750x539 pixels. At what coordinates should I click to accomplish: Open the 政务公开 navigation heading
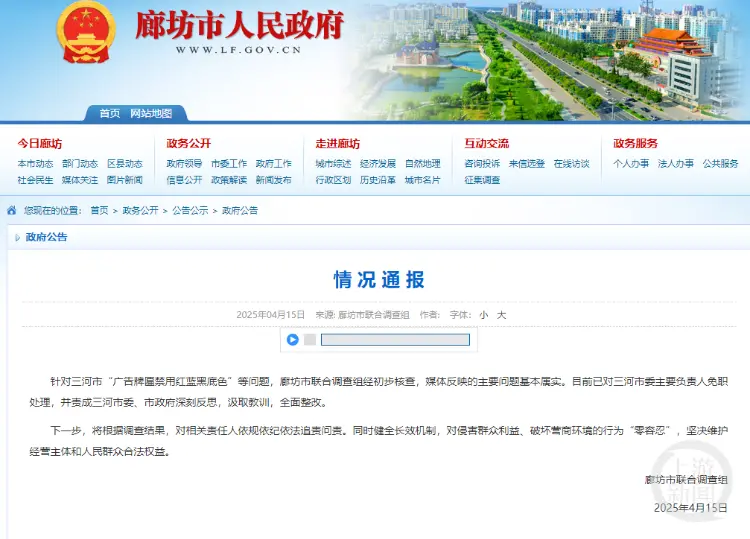pos(188,144)
